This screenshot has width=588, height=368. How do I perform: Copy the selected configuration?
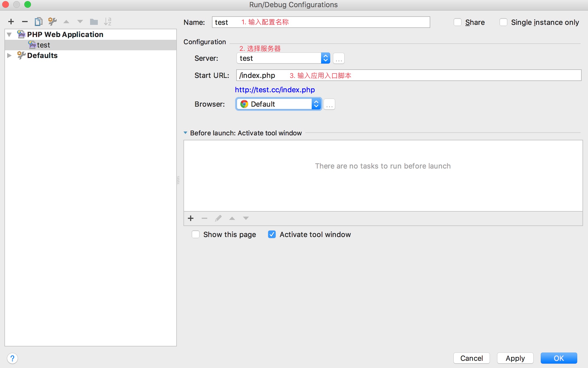point(38,22)
